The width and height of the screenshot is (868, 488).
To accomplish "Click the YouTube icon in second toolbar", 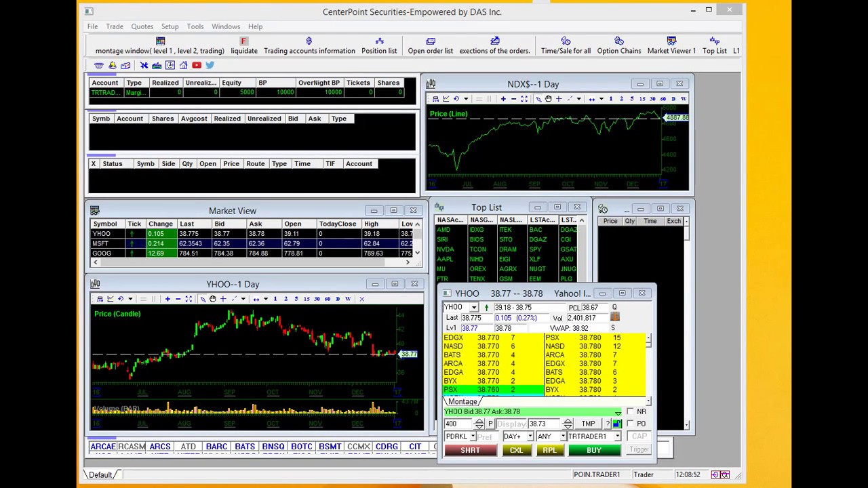I will 197,65.
